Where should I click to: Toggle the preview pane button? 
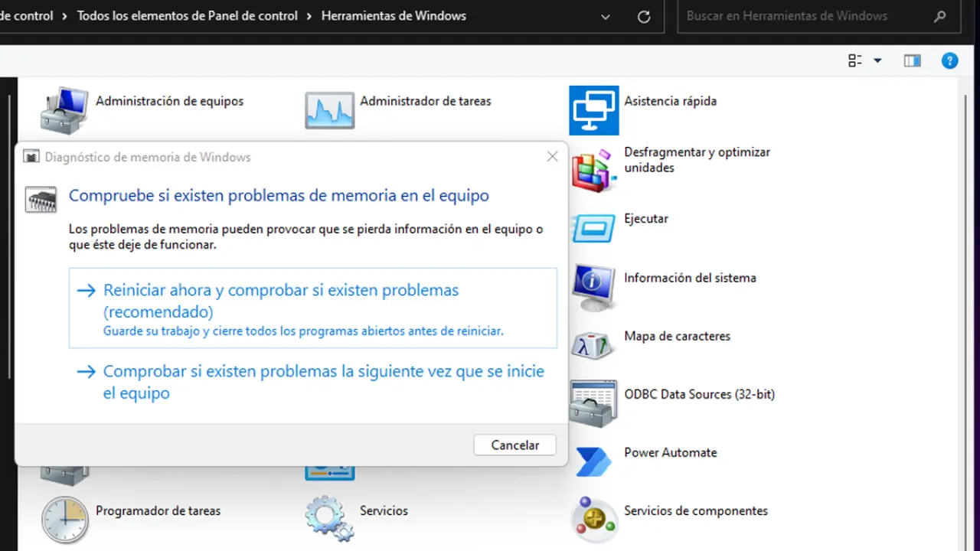pyautogui.click(x=912, y=61)
